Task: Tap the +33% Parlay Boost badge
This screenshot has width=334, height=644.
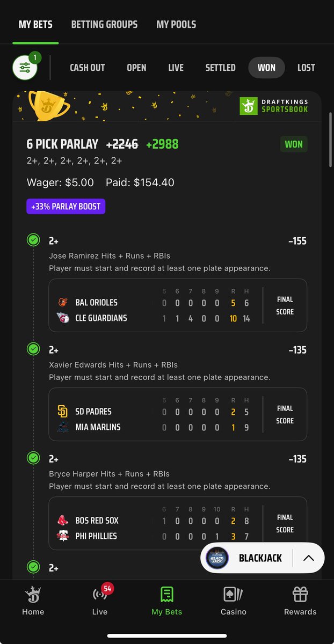Action: [x=66, y=206]
